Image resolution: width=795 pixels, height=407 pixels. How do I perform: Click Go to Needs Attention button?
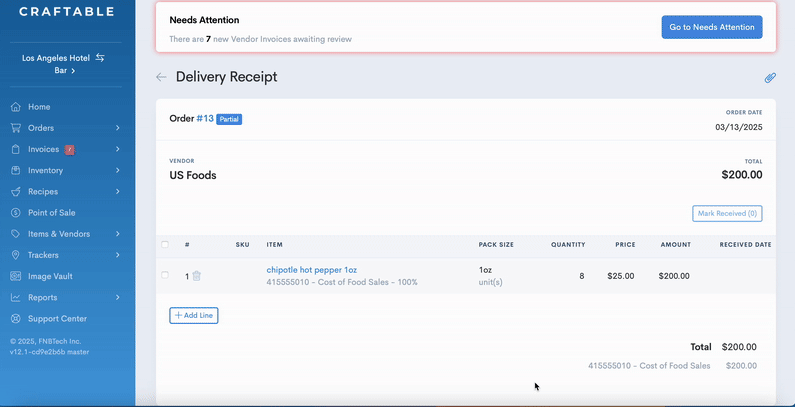coord(711,27)
